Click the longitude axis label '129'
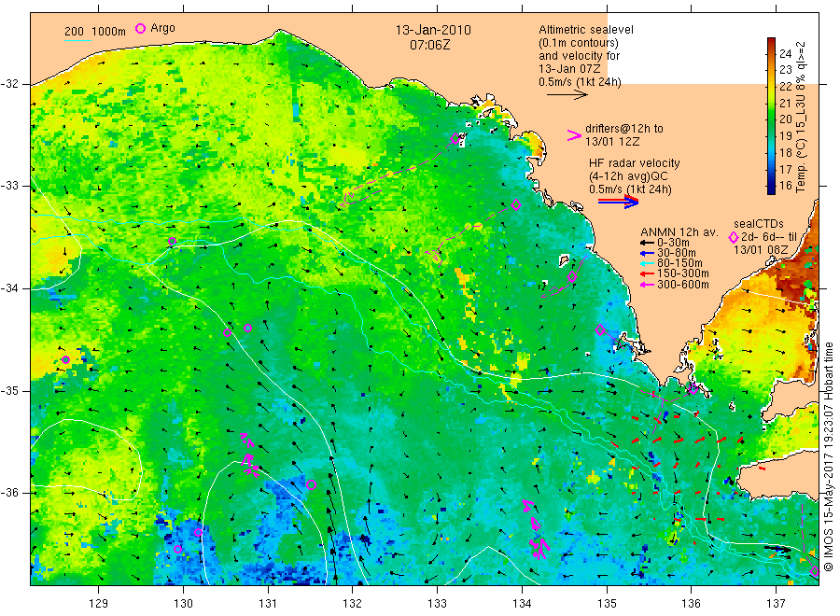Screen dimensions: 840x616 click(99, 604)
